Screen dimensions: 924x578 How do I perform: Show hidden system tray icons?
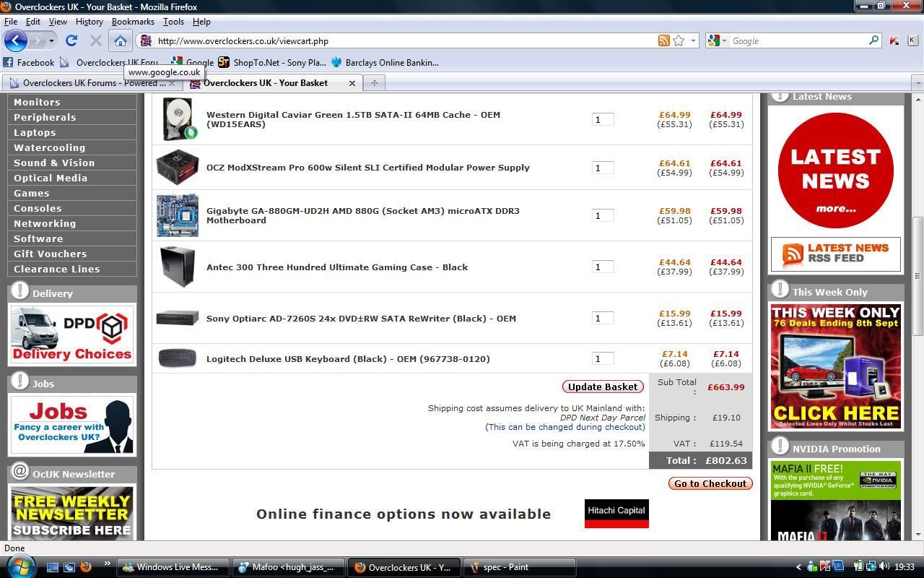click(798, 567)
